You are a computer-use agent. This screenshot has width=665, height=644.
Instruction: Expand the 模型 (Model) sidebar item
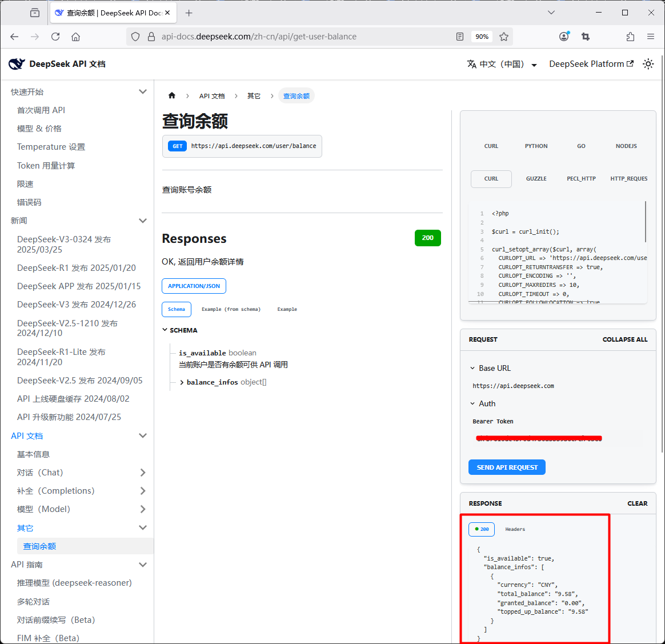coord(143,509)
